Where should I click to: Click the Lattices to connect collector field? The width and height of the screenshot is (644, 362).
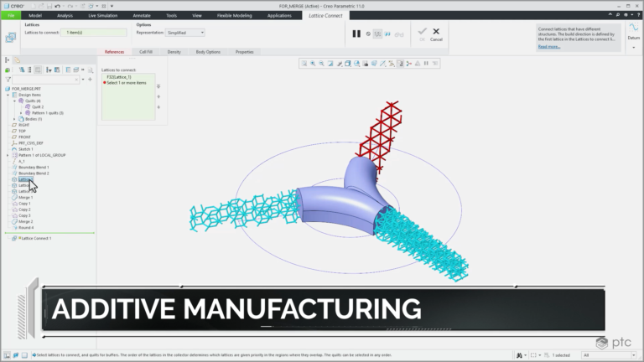[x=94, y=33]
